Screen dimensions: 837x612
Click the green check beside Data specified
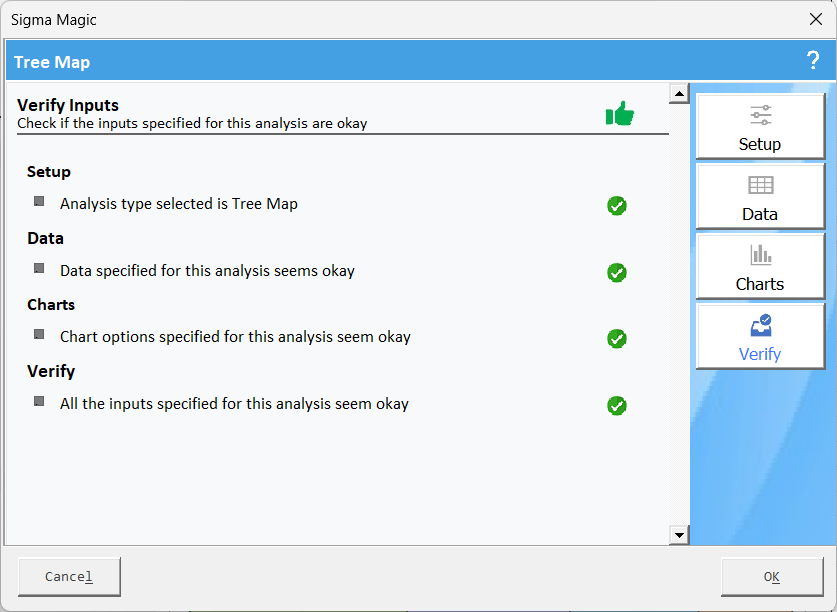[x=617, y=272]
